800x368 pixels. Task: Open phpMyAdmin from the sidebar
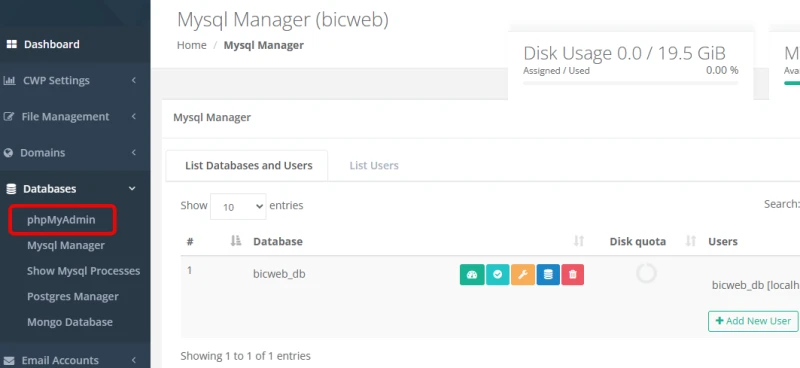tap(61, 220)
